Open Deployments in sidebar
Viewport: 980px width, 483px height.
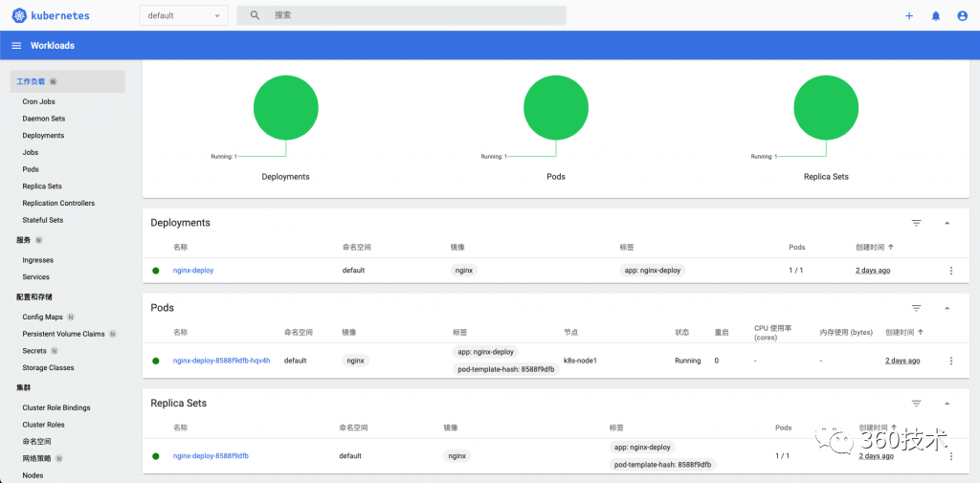tap(43, 135)
